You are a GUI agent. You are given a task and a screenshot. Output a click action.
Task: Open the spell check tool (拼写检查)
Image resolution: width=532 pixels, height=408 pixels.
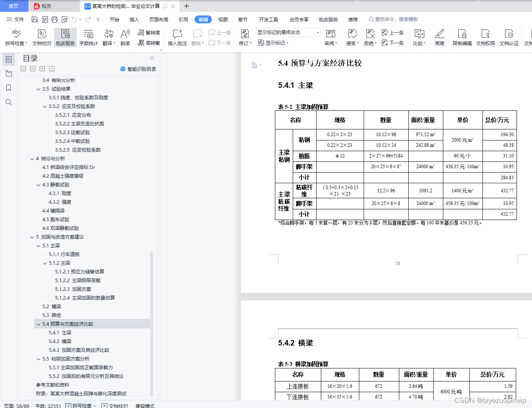tap(16, 38)
